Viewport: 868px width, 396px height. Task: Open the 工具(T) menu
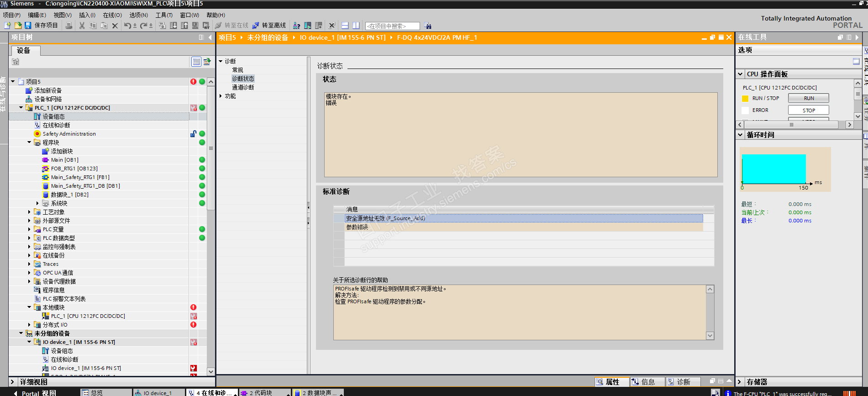click(x=164, y=15)
